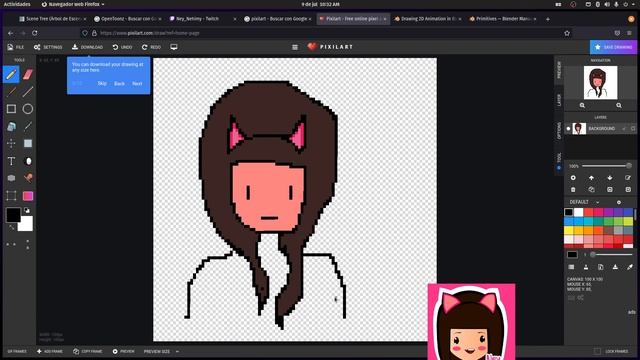The image size is (640, 360).
Task: Open new browser tab with plus button
Action: click(548, 19)
